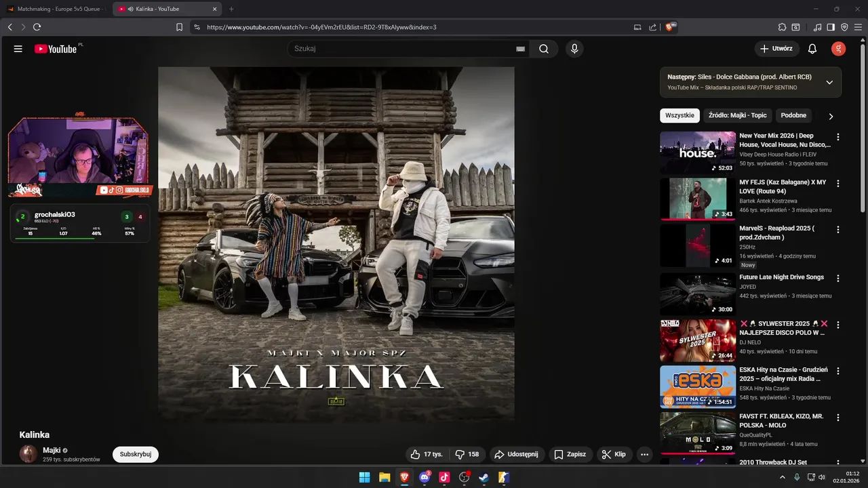Viewport: 868px width, 488px height.
Task: Open the YouTube hamburger guide menu
Action: tap(18, 49)
